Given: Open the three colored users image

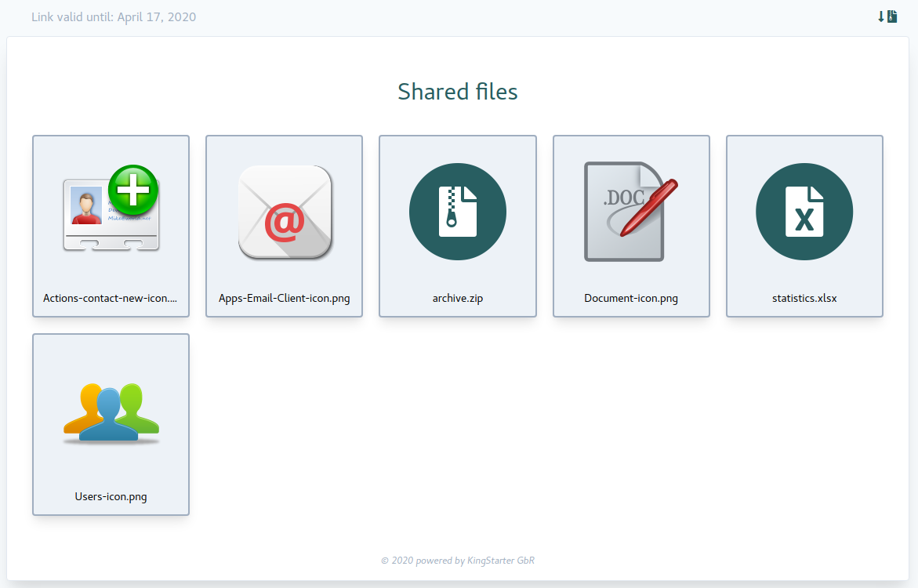Looking at the screenshot, I should point(111,412).
